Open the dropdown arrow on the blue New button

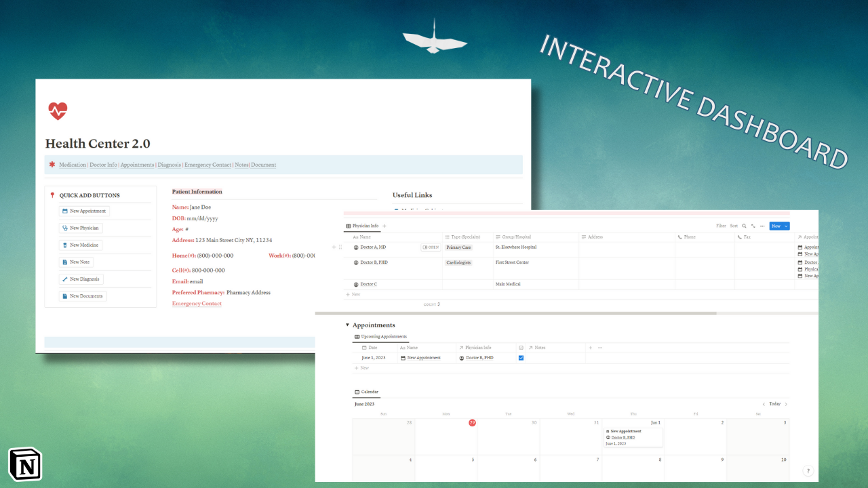(786, 226)
